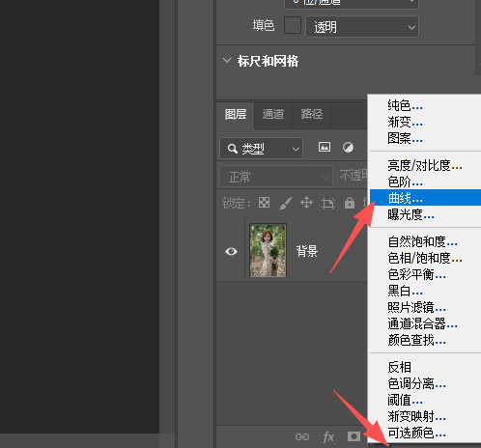Choose 色彩平衡... adjustment
Viewport: 481px width, 448px height.
tap(425, 274)
